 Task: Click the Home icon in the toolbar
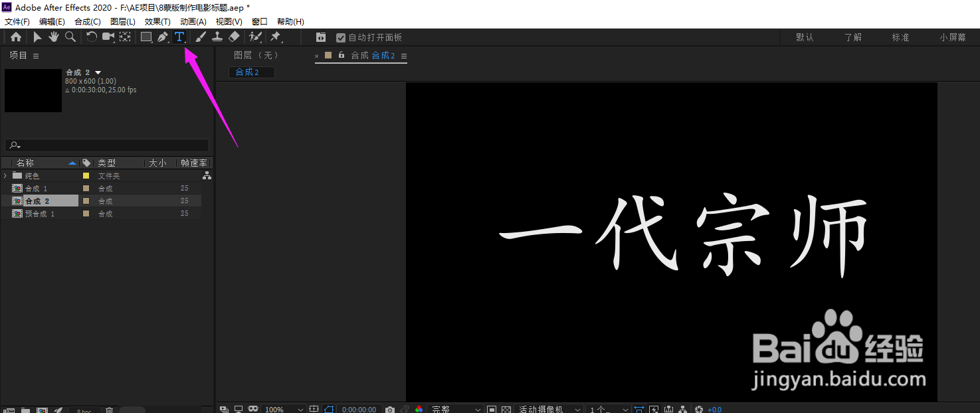tap(16, 37)
